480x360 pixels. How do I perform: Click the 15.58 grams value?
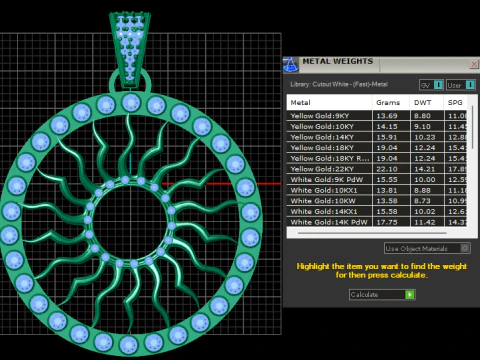(x=387, y=212)
